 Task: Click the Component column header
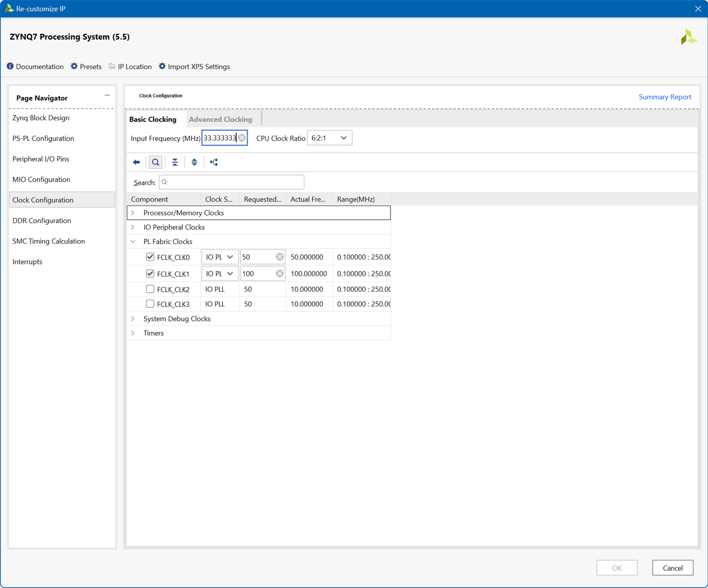point(164,199)
